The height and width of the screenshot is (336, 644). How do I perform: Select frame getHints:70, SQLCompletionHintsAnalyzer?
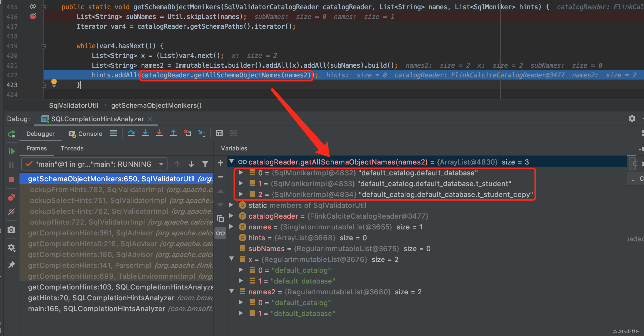coord(116,298)
